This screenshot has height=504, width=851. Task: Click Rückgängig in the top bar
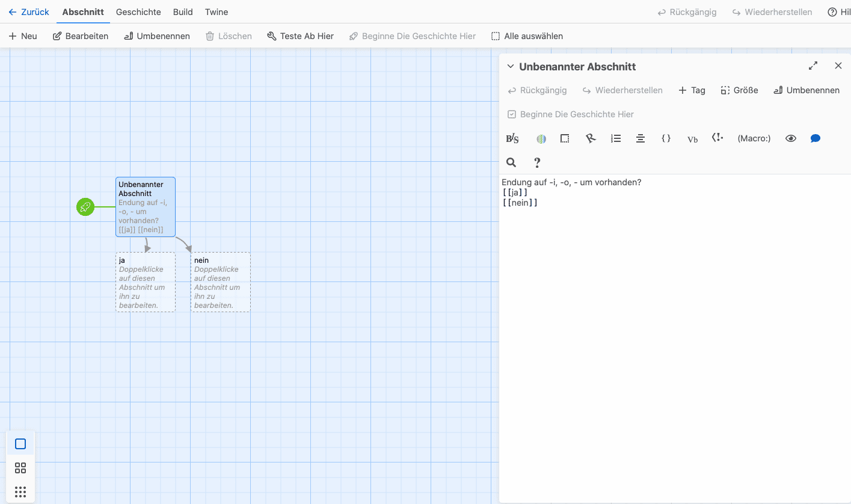pos(687,12)
